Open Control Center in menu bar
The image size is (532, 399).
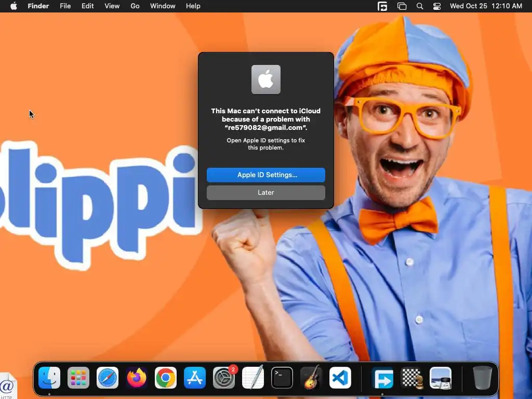click(x=437, y=6)
